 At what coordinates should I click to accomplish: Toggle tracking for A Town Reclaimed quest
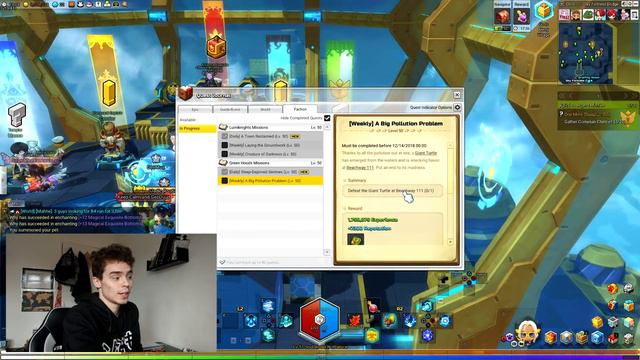(x=224, y=136)
